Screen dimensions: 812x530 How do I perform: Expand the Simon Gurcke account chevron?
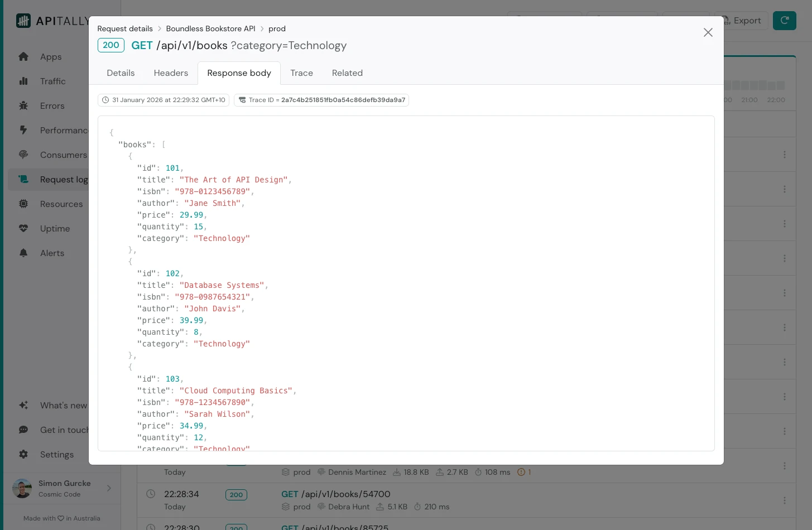click(x=109, y=488)
